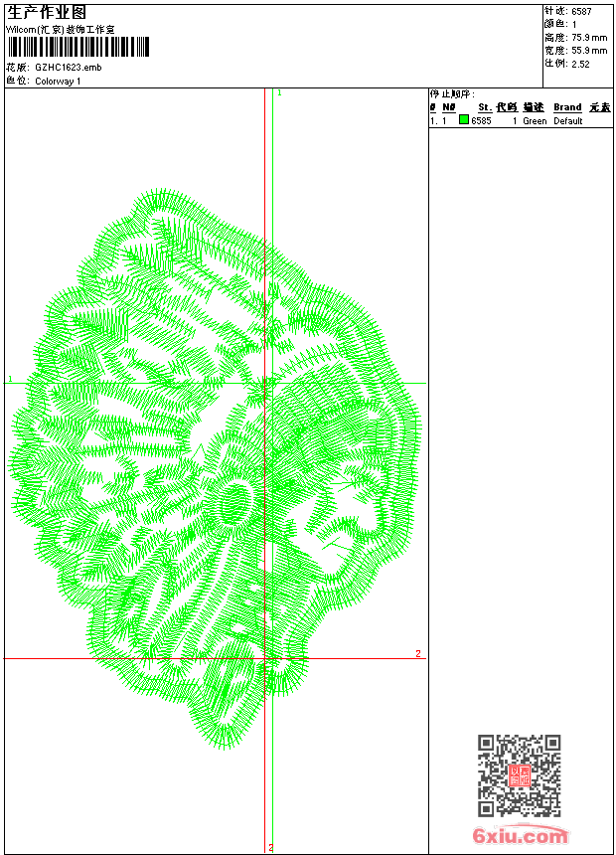Select the file name GZHC1623.emb

coord(68,68)
